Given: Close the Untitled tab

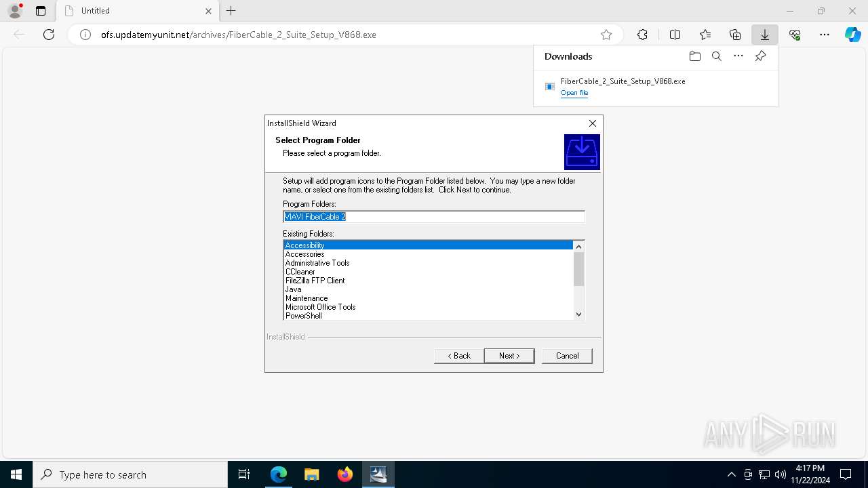Looking at the screenshot, I should pyautogui.click(x=208, y=11).
